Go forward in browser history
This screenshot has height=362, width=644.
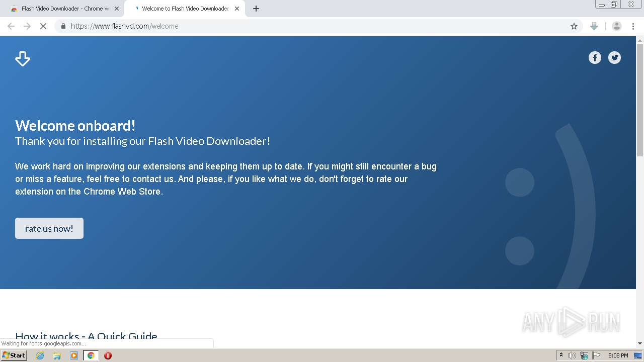[x=27, y=26]
